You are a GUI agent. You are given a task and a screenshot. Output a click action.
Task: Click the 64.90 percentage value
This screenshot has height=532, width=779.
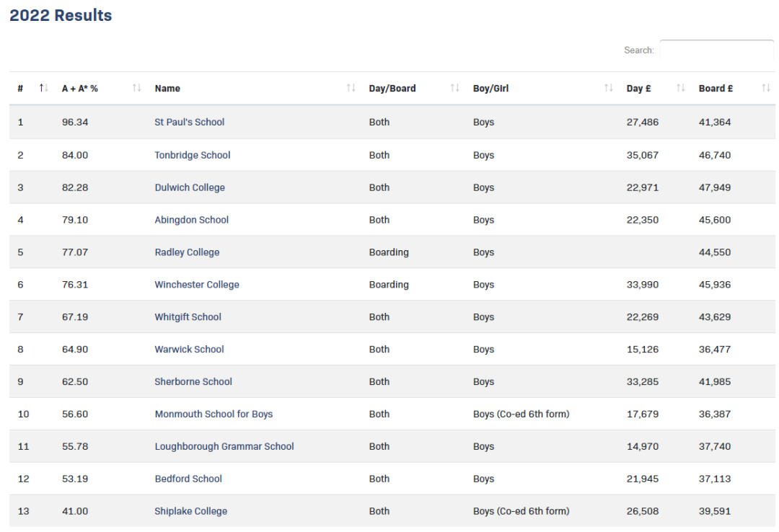tap(75, 349)
